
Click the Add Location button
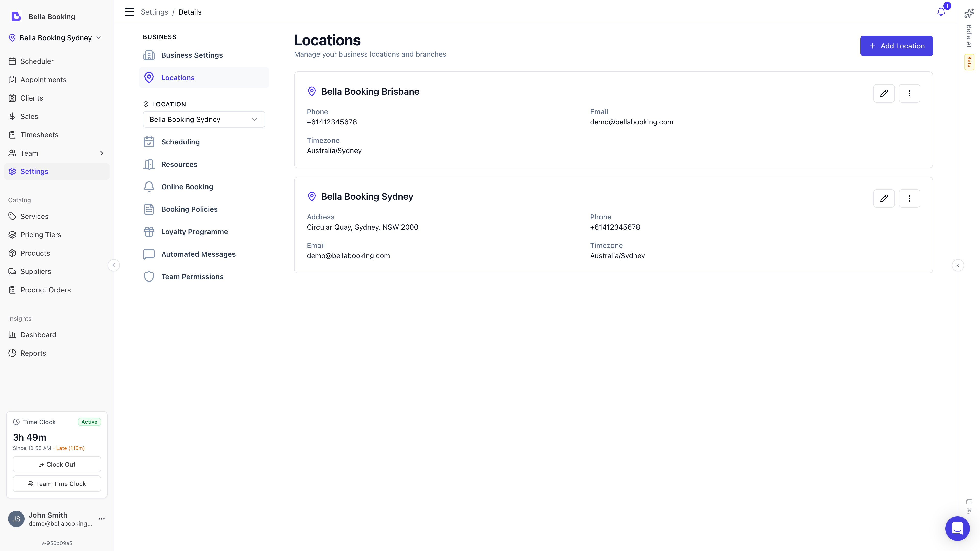point(896,46)
